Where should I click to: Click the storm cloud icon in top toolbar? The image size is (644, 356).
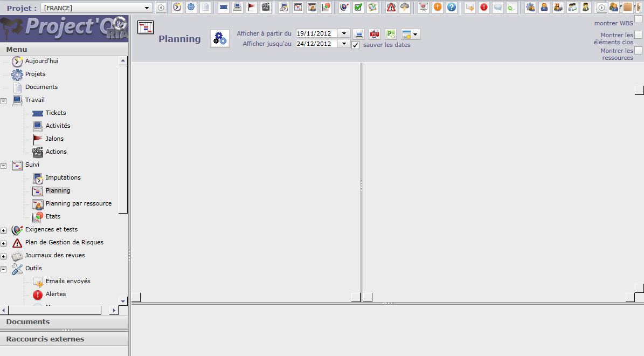405,7
